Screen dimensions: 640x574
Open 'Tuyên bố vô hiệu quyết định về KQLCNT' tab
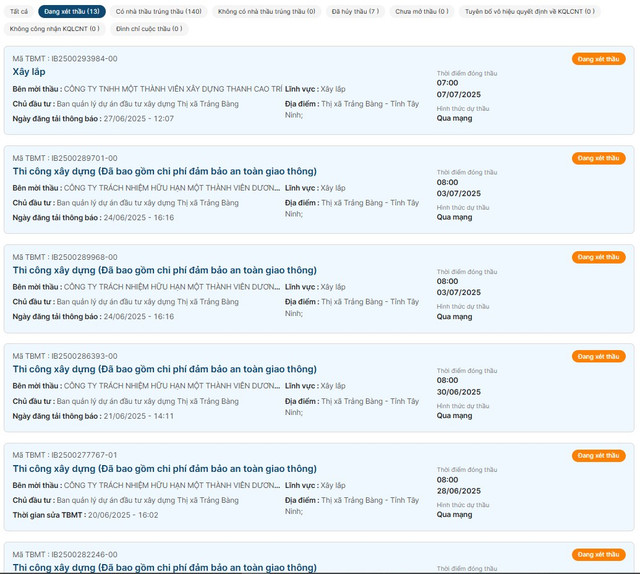pos(530,12)
